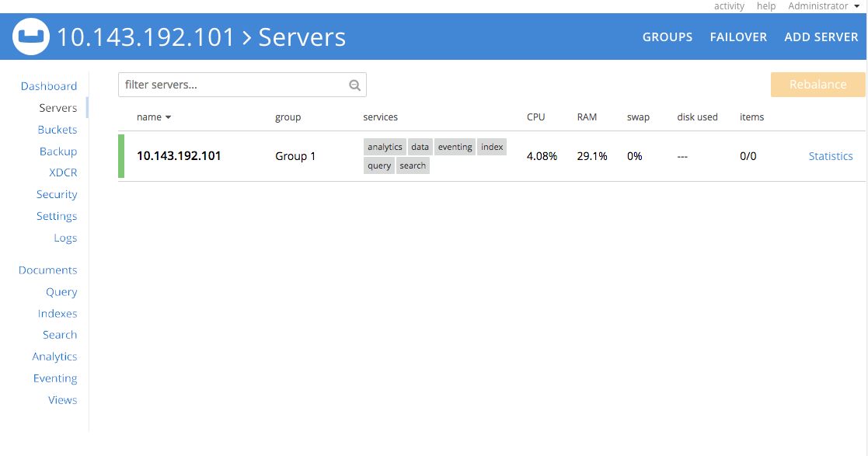Click the filter servers input field
The height and width of the screenshot is (456, 868).
click(233, 84)
